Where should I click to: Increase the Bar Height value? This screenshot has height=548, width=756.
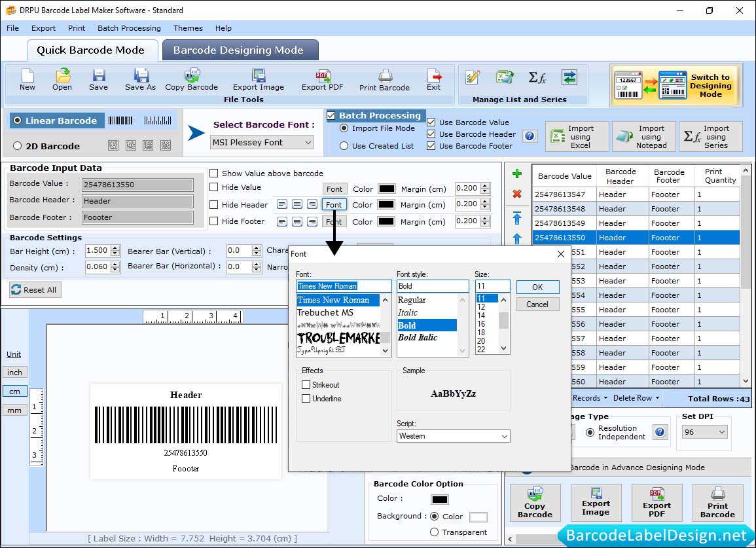pos(115,248)
